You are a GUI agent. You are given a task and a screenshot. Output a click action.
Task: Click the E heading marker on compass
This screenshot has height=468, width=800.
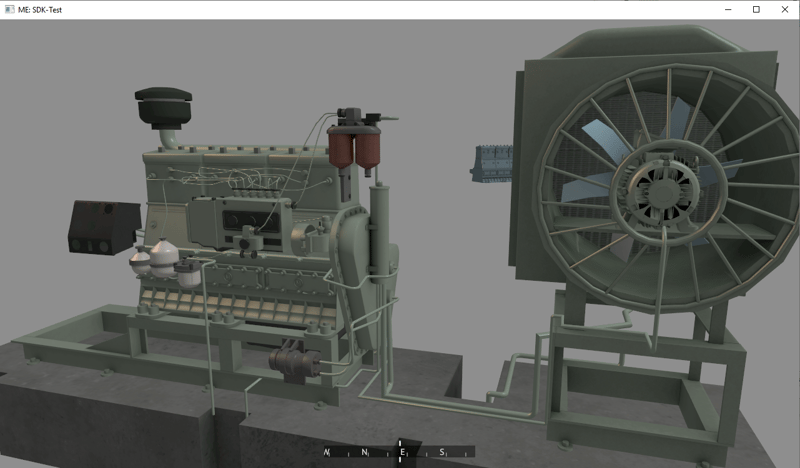click(x=402, y=453)
